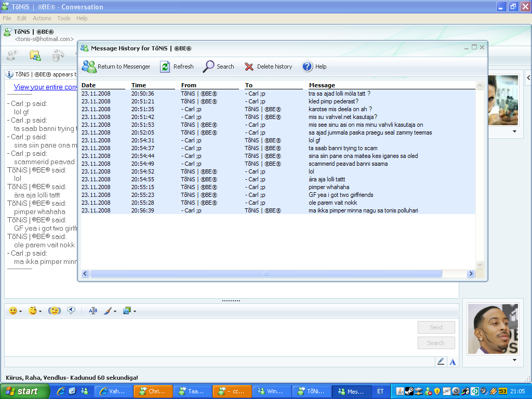532x399 pixels.
Task: Sort history by Message column header
Action: 322,85
